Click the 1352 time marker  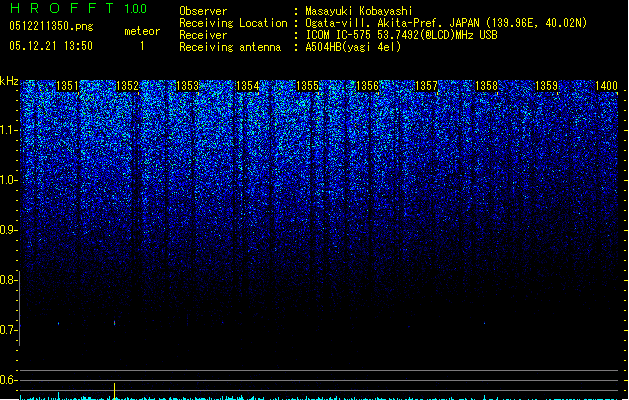click(127, 86)
